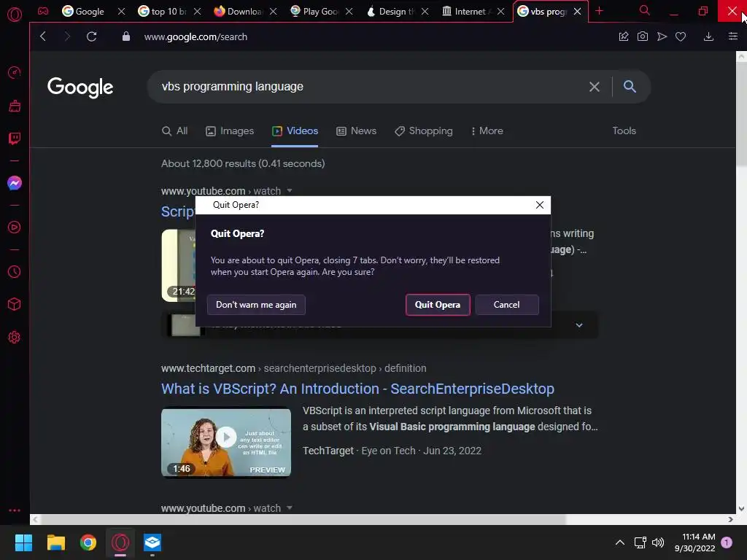Click the send/flow arrow icon
This screenshot has width=747, height=560.
[x=662, y=36]
